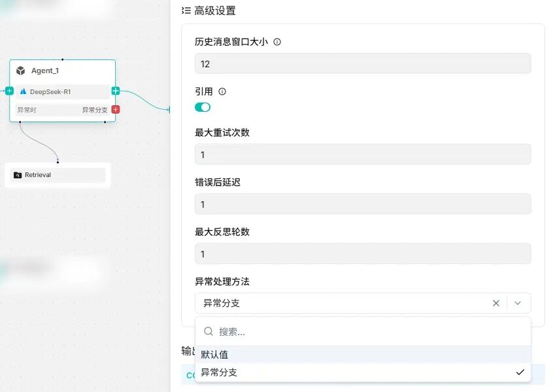Image resolution: width=553 pixels, height=392 pixels.
Task: Click the green plus on Agent_1's right edge
Action: click(x=115, y=91)
